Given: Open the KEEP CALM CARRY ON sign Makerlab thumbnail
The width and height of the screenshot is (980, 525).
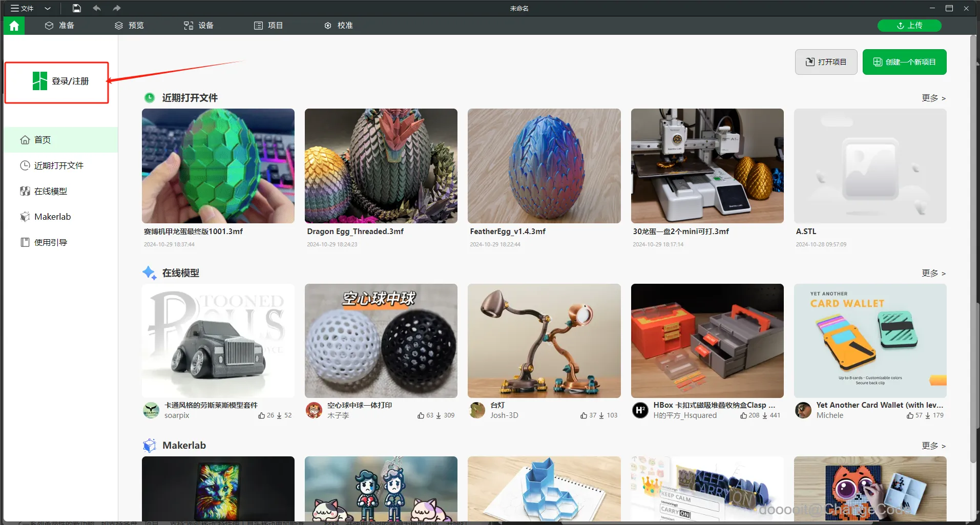Looking at the screenshot, I should point(707,489).
